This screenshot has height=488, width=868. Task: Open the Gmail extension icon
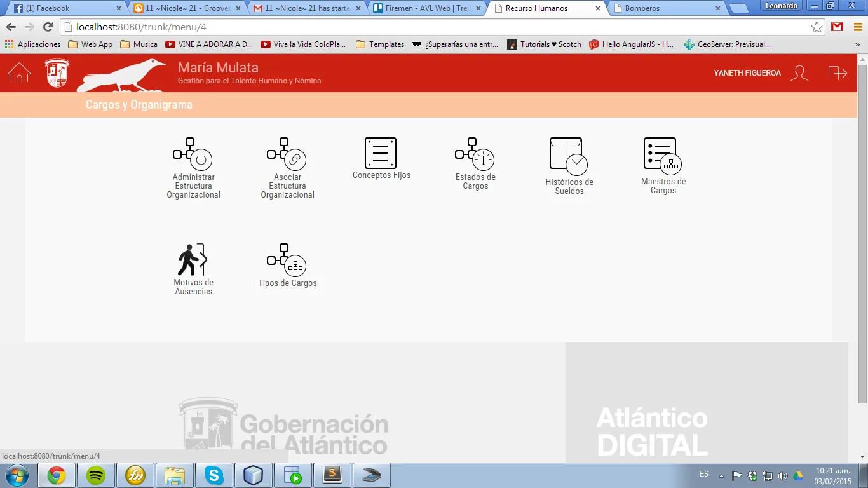pyautogui.click(x=837, y=27)
